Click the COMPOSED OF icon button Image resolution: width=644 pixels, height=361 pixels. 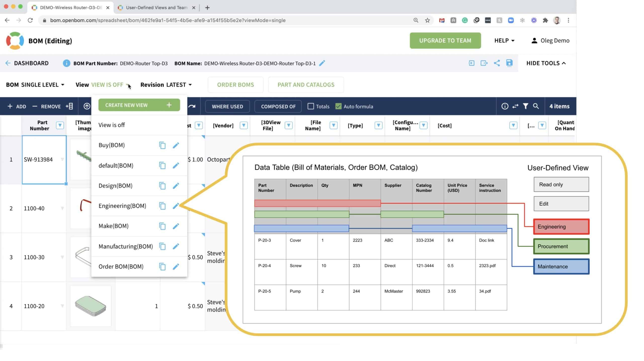(278, 106)
